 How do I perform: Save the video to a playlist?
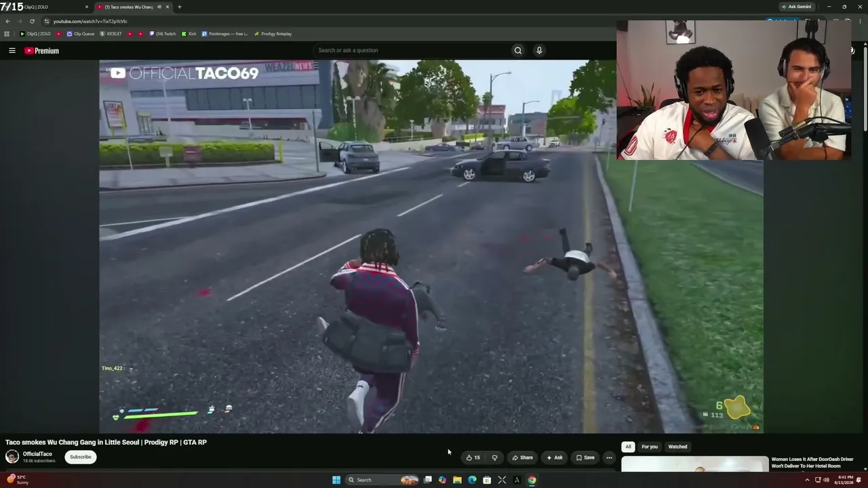[585, 457]
